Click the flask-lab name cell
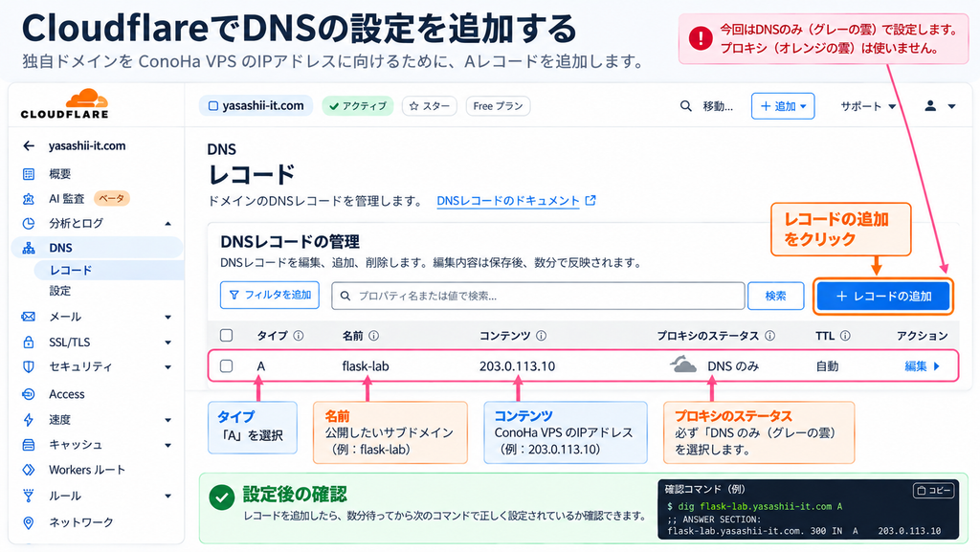This screenshot has height=552, width=980. 366,366
